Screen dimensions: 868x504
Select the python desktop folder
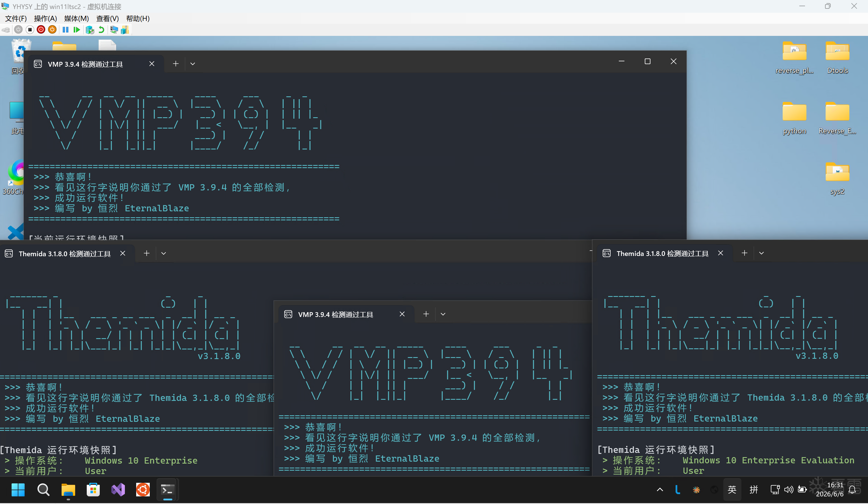(x=794, y=118)
